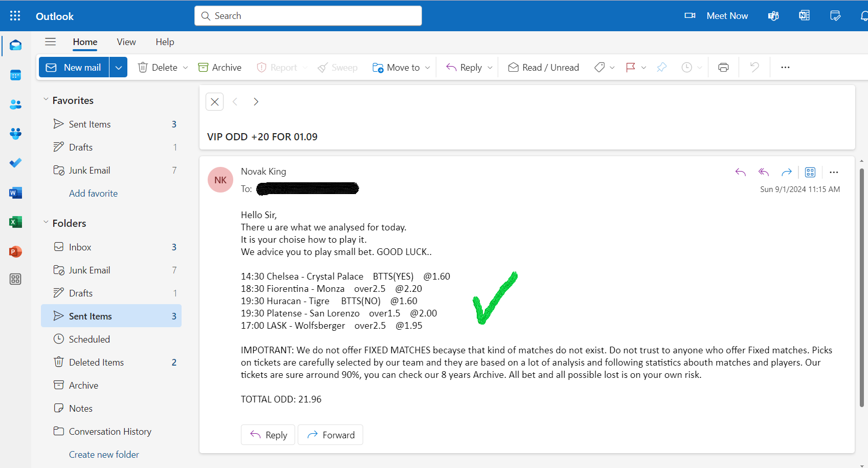Click the Create new folder link
Image resolution: width=868 pixels, height=468 pixels.
tap(104, 454)
